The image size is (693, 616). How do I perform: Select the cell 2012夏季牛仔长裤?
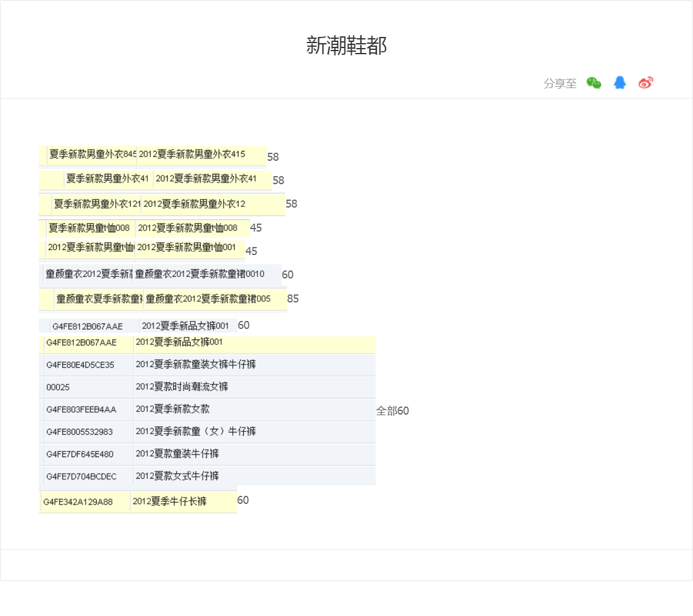pyautogui.click(x=170, y=501)
